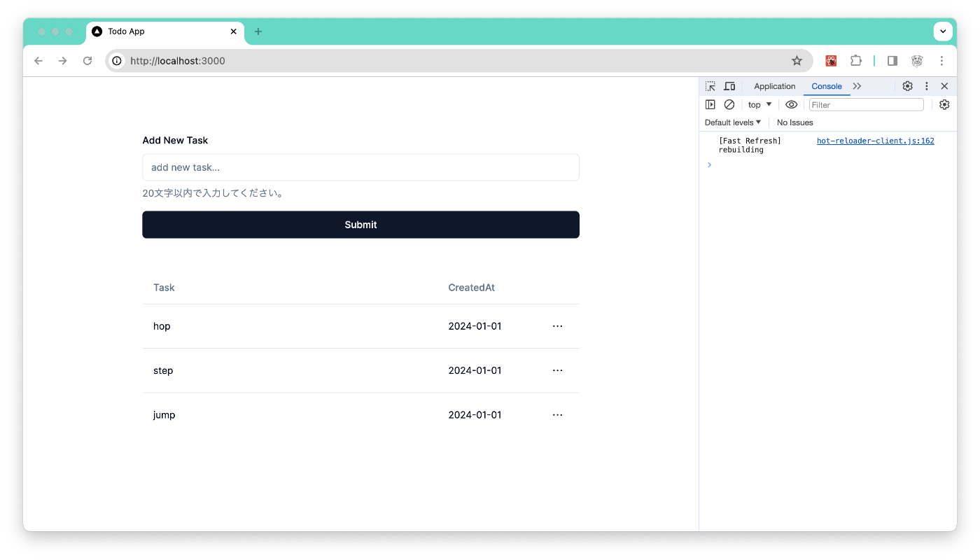This screenshot has height=560, width=980.
Task: Open the tab search dropdown arrow
Action: point(943,31)
